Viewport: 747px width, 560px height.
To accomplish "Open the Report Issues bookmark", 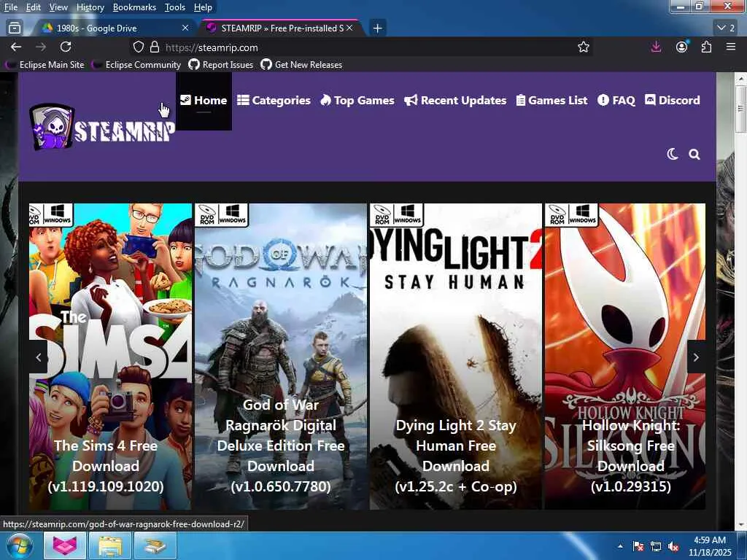I will point(221,65).
